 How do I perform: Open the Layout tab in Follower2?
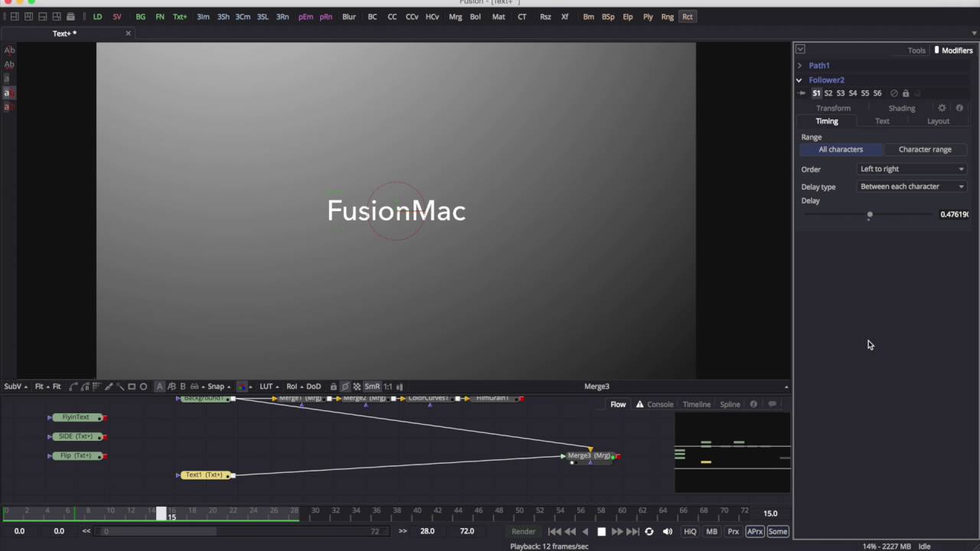(938, 121)
